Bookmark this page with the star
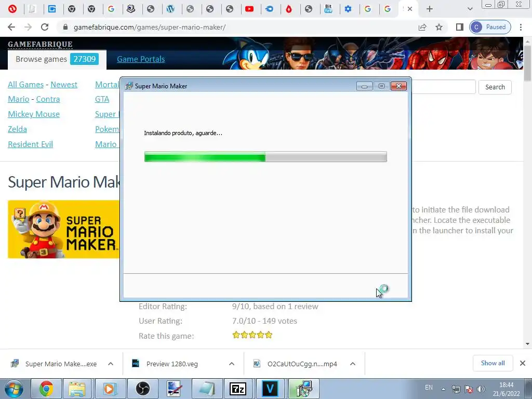This screenshot has width=532, height=399. (x=439, y=27)
